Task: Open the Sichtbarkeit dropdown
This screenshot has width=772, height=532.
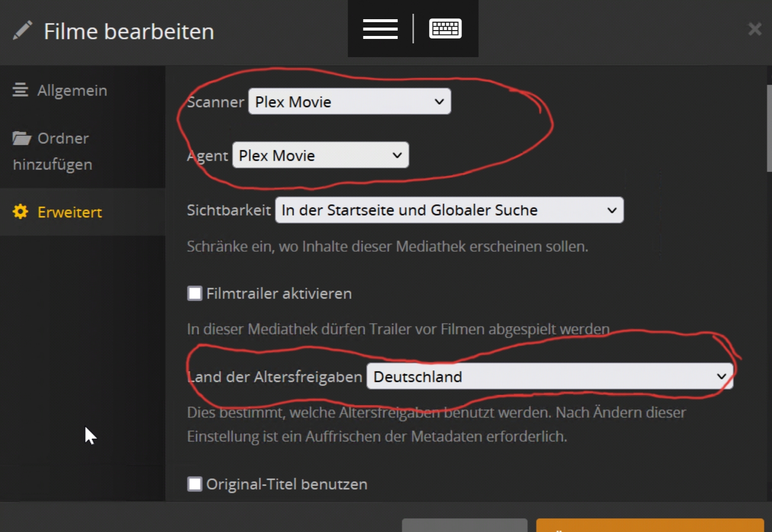Action: pyautogui.click(x=449, y=210)
